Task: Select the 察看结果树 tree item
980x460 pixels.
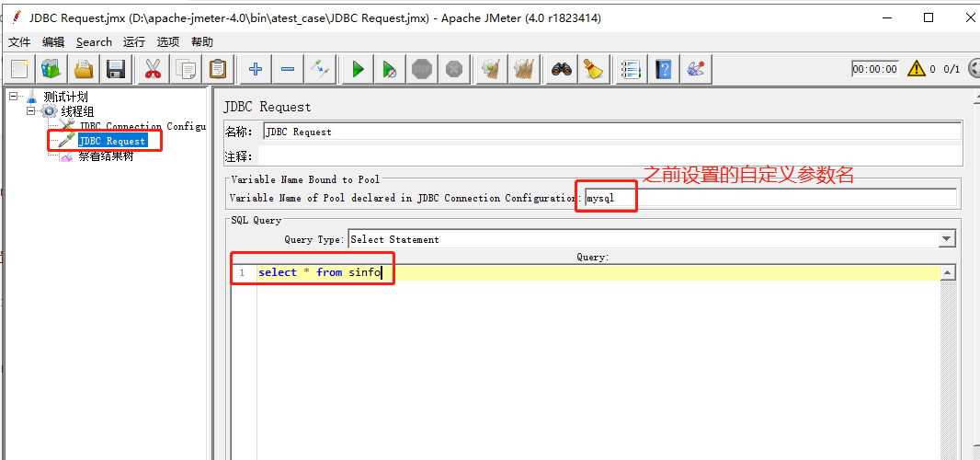Action: (x=106, y=155)
